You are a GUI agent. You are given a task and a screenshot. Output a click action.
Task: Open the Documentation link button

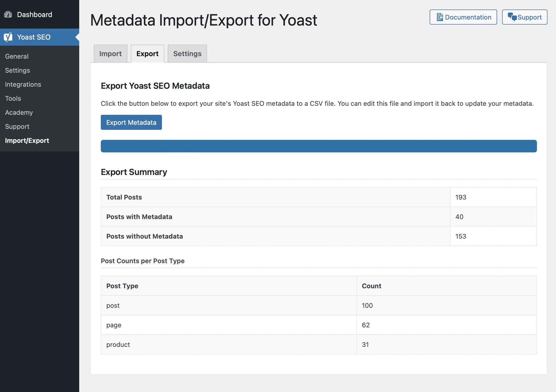pos(463,17)
